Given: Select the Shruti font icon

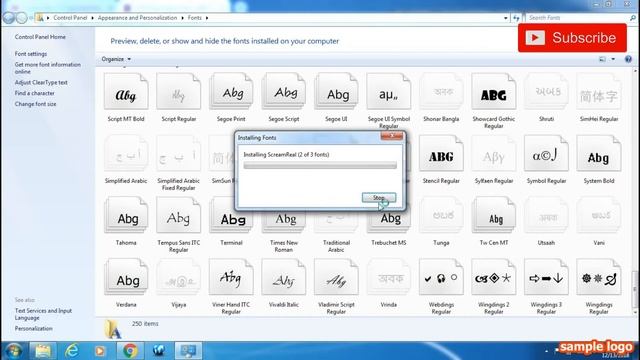Looking at the screenshot, I should tap(547, 92).
